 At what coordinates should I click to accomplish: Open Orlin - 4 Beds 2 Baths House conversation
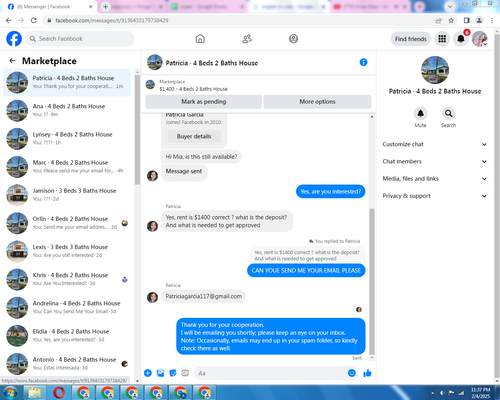tap(67, 223)
